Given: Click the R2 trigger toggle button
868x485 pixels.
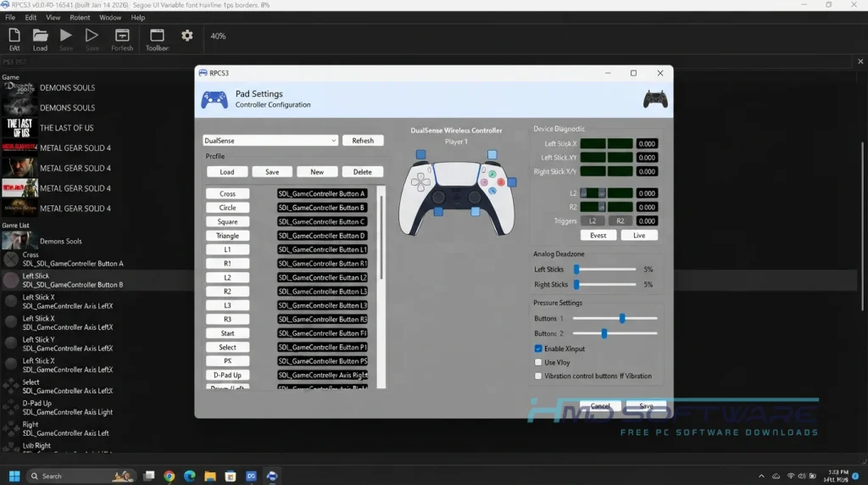Looking at the screenshot, I should pos(620,221).
